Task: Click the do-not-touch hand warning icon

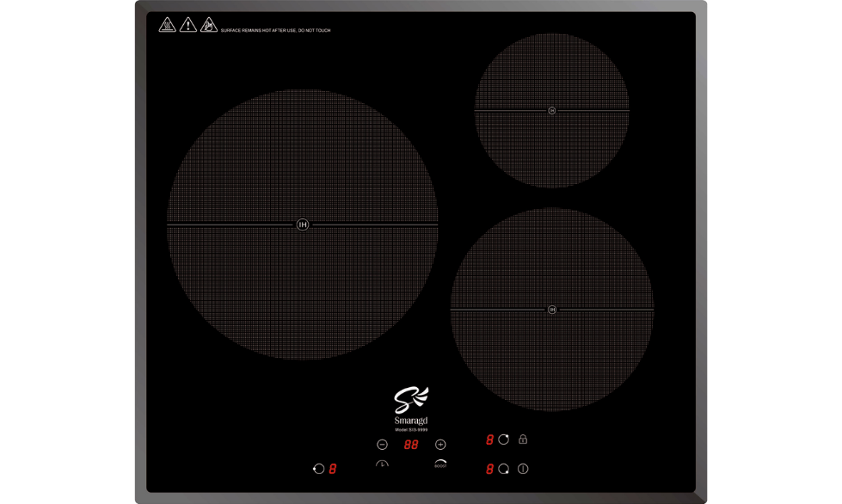Action: (208, 25)
